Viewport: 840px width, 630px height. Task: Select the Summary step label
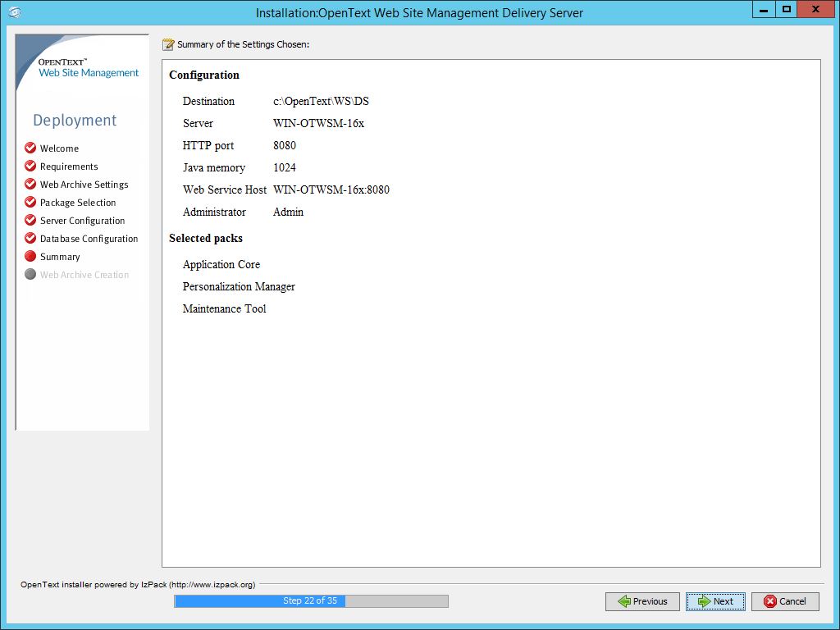click(60, 257)
